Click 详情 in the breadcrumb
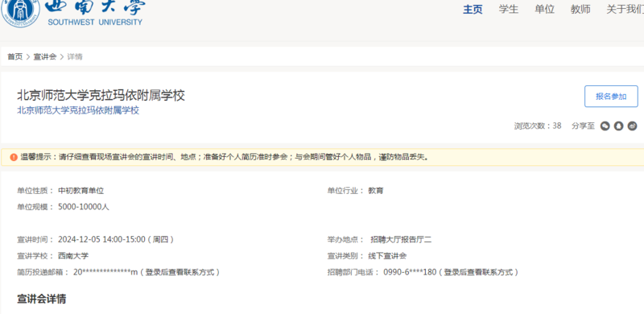The width and height of the screenshot is (644, 314). click(x=75, y=56)
